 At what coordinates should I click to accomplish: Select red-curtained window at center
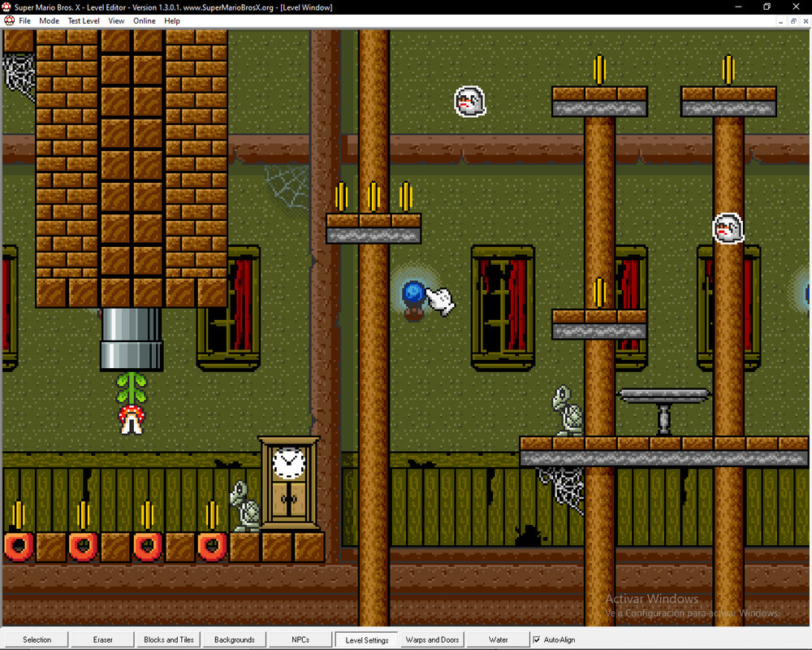(503, 309)
